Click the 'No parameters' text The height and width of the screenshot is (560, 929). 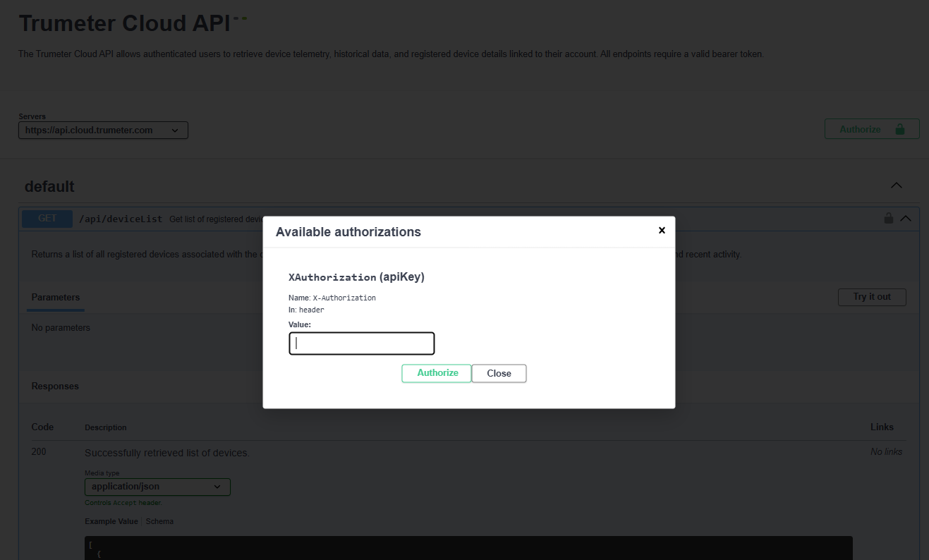click(61, 328)
